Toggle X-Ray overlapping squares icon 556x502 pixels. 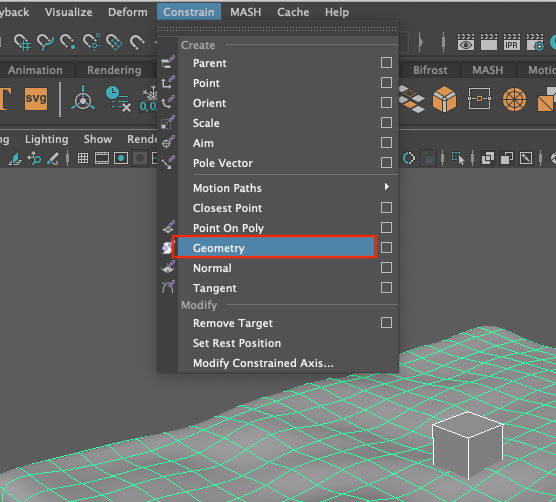[488, 158]
